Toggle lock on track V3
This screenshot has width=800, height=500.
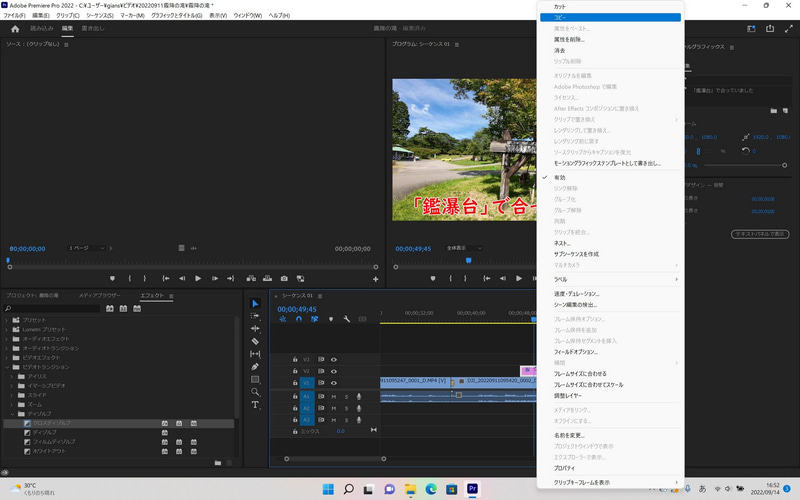(x=294, y=359)
